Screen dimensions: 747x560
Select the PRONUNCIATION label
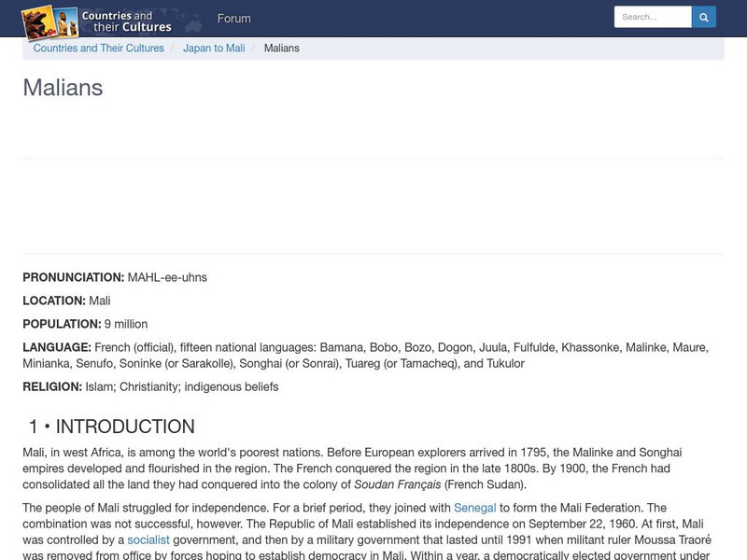74,277
